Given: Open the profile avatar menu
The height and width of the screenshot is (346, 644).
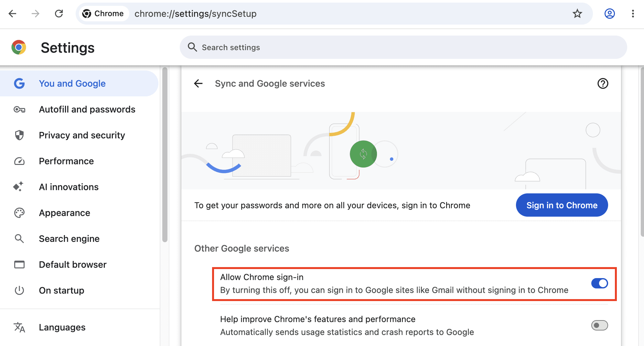Looking at the screenshot, I should (x=609, y=14).
